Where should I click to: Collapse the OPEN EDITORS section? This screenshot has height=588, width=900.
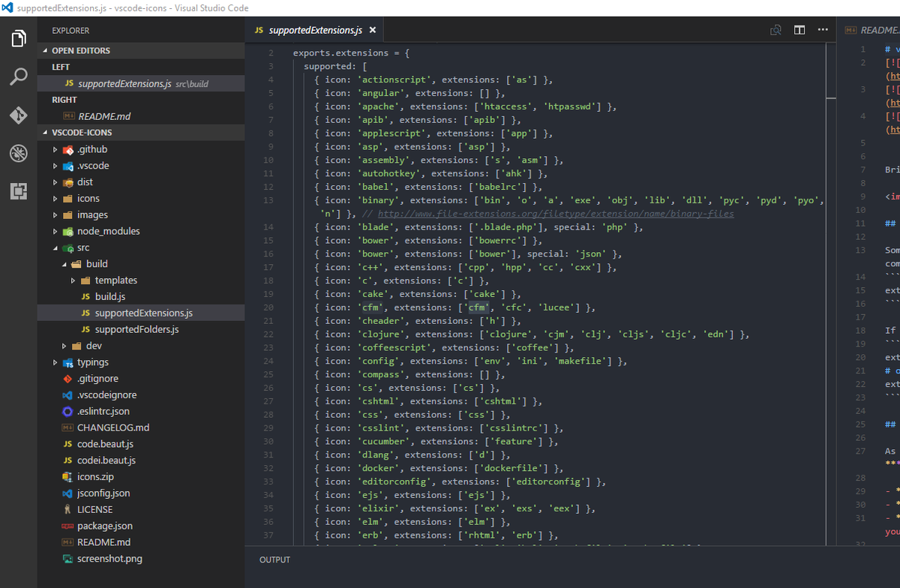click(141, 50)
